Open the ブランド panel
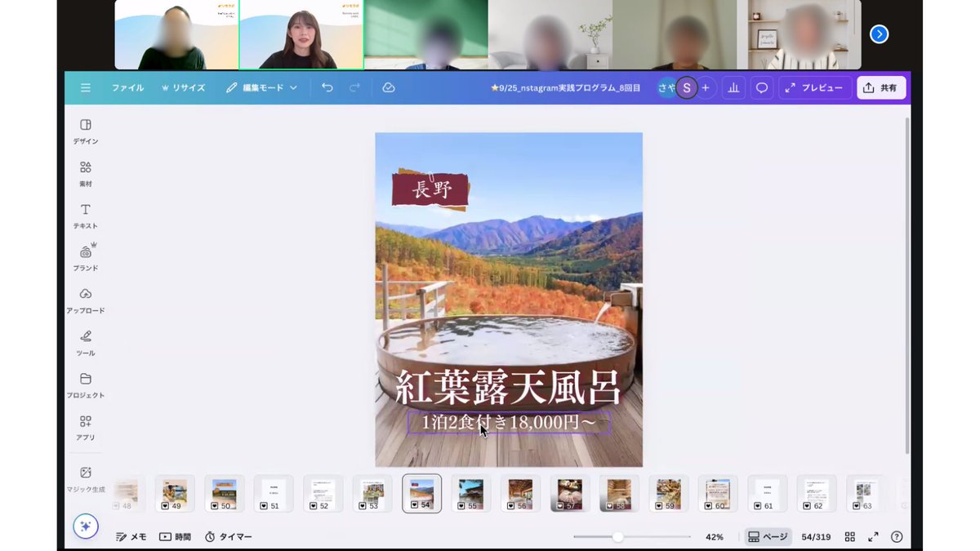This screenshot has height=551, width=980. [x=85, y=256]
